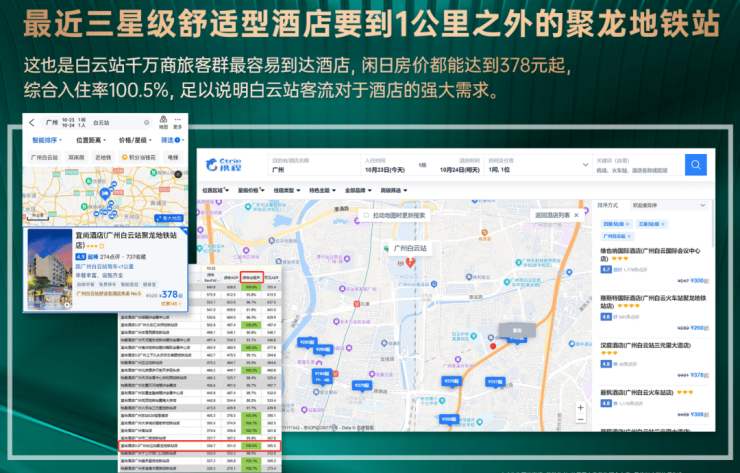Check the 拉动地图时更新搜索 checkbox
Image resolution: width=740 pixels, height=473 pixels.
(x=366, y=215)
